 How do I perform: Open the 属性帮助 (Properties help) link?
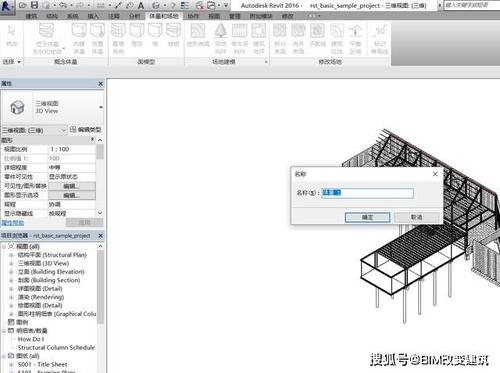click(x=13, y=223)
